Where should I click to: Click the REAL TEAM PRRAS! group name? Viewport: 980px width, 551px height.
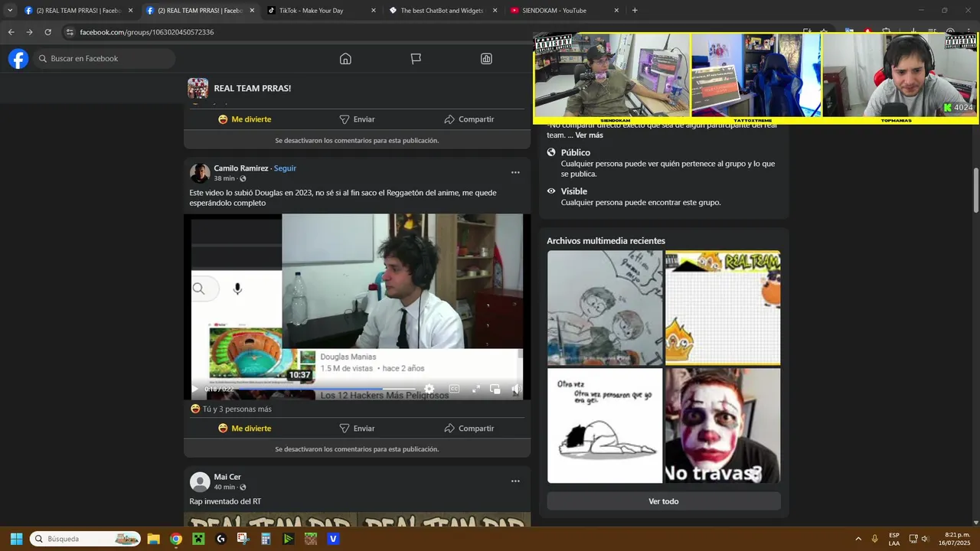(252, 88)
